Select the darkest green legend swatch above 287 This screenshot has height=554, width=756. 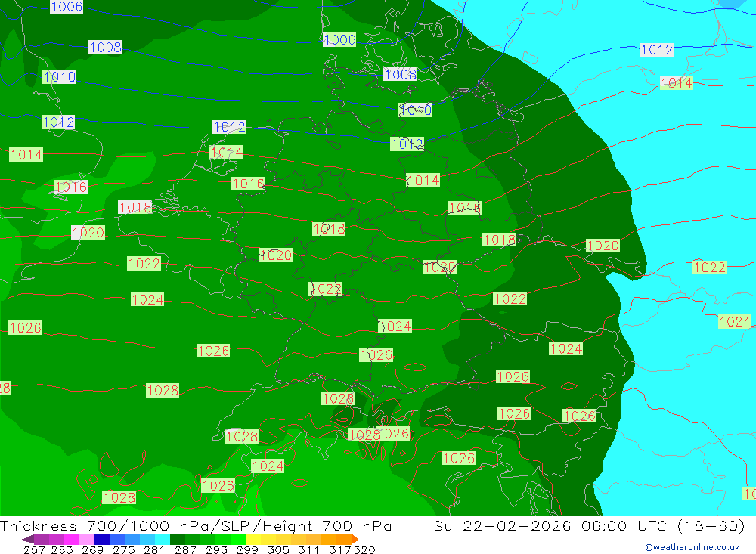tap(178, 539)
